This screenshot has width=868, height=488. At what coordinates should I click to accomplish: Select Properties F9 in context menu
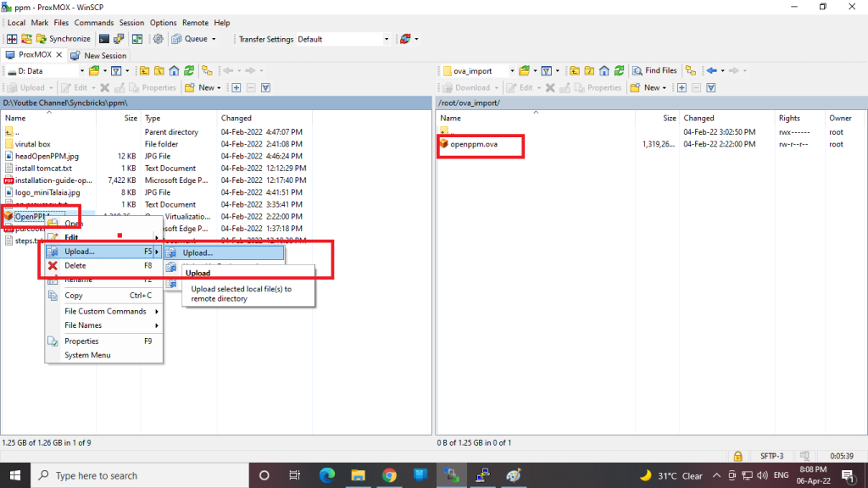104,341
